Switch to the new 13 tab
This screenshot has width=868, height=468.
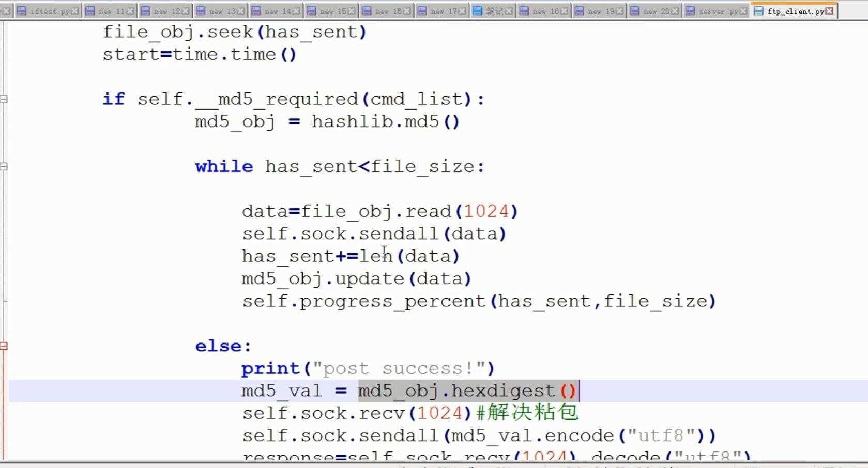(221, 11)
